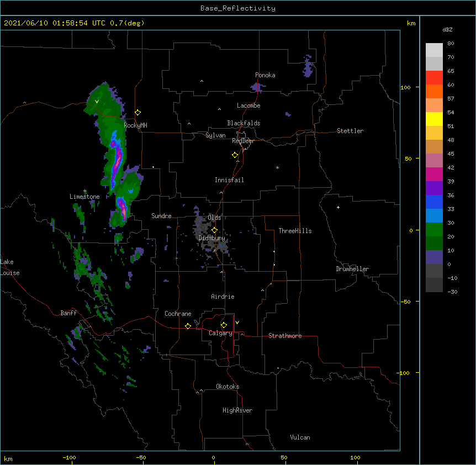The height and width of the screenshot is (465, 476).
Task: Click the Blackfalds city label
Action: pos(244,123)
